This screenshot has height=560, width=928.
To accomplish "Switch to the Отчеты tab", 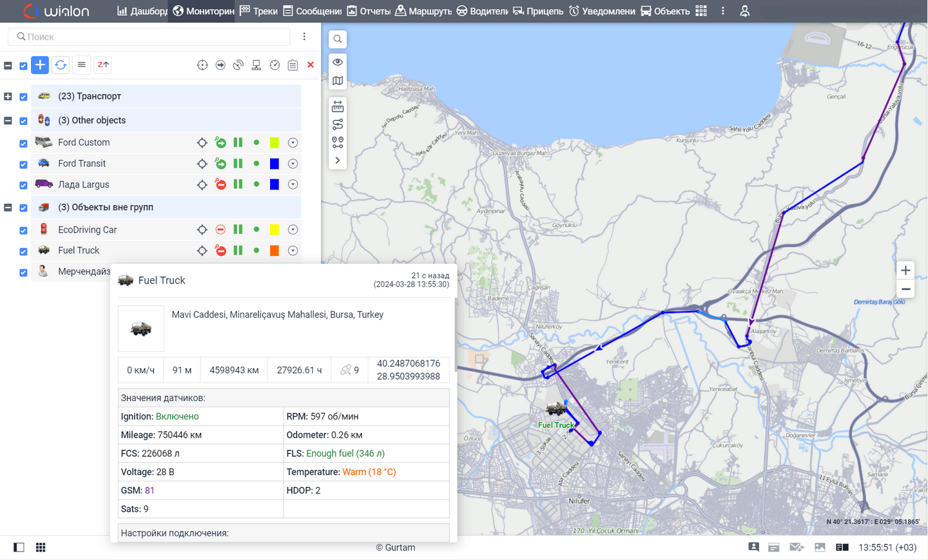I will click(x=369, y=11).
